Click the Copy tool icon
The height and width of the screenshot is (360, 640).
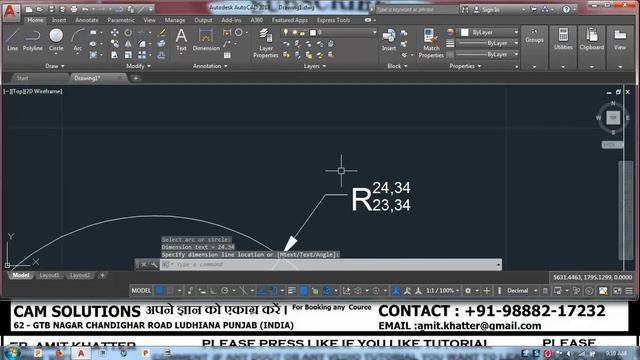(115, 44)
